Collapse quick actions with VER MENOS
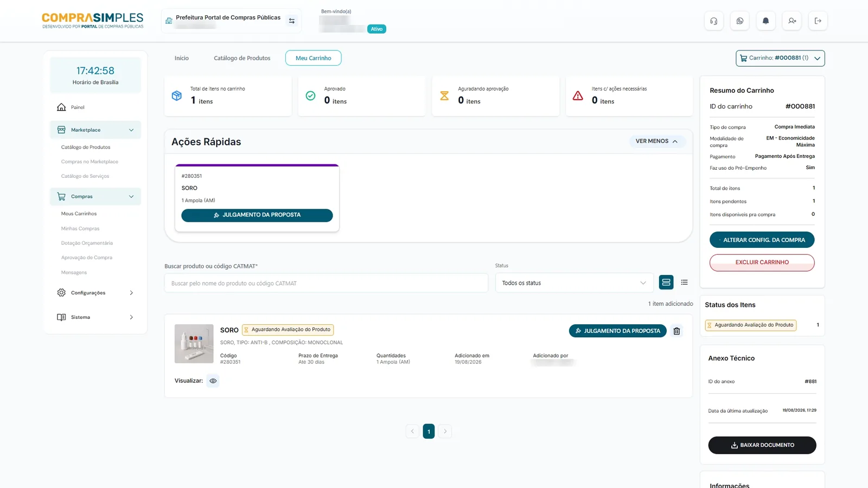868x488 pixels. (x=657, y=141)
